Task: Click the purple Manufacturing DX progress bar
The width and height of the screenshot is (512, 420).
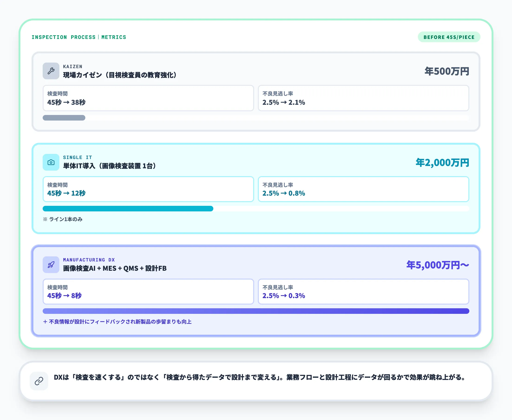Action: 256,311
